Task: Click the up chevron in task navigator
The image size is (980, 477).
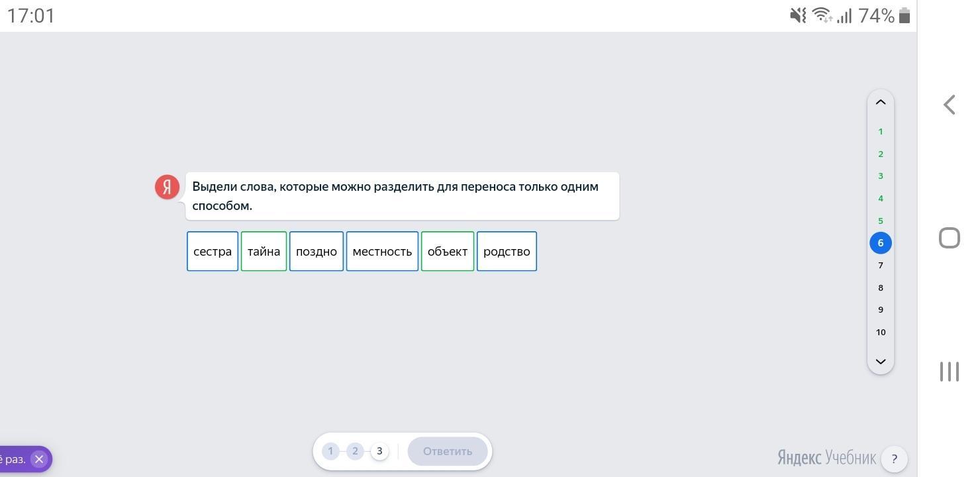Action: click(881, 102)
